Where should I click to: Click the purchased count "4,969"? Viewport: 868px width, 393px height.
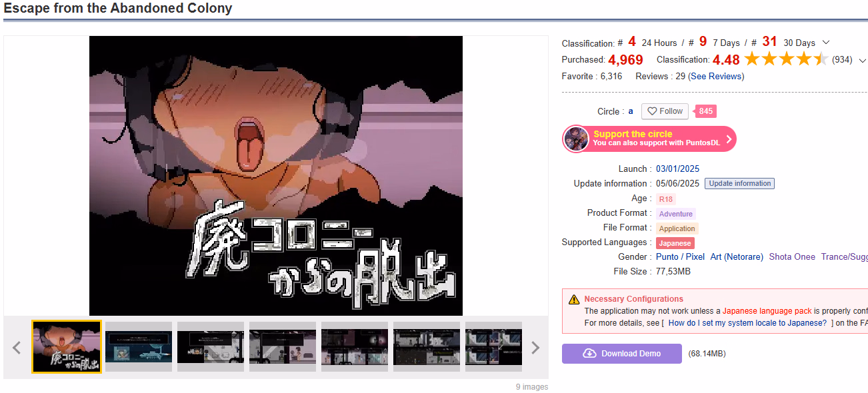coord(625,60)
